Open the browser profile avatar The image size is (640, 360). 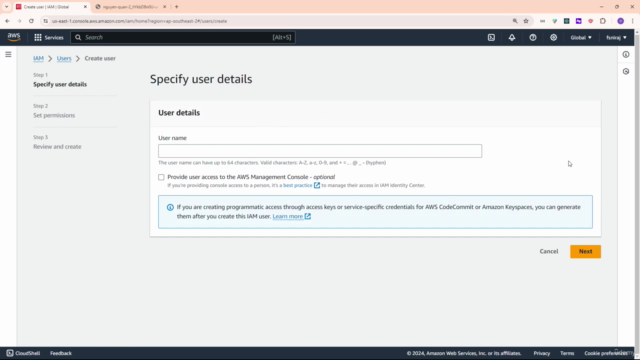coord(620,21)
